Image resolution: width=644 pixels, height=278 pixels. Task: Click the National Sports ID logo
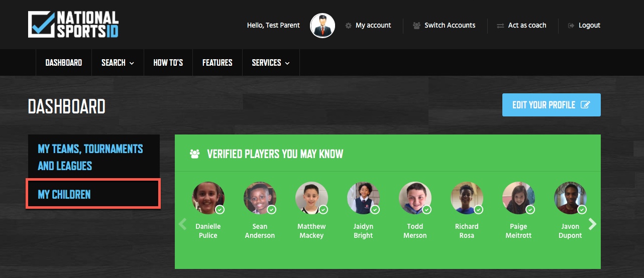tap(73, 25)
